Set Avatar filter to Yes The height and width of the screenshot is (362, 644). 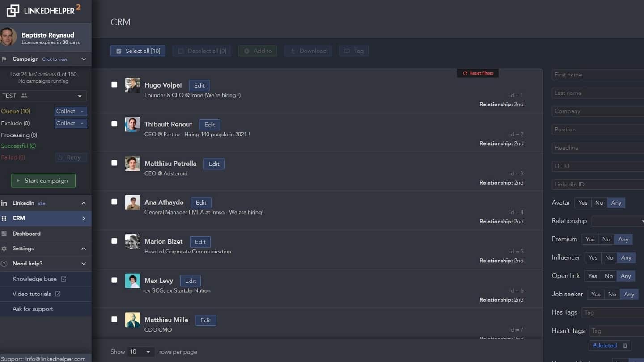point(583,203)
